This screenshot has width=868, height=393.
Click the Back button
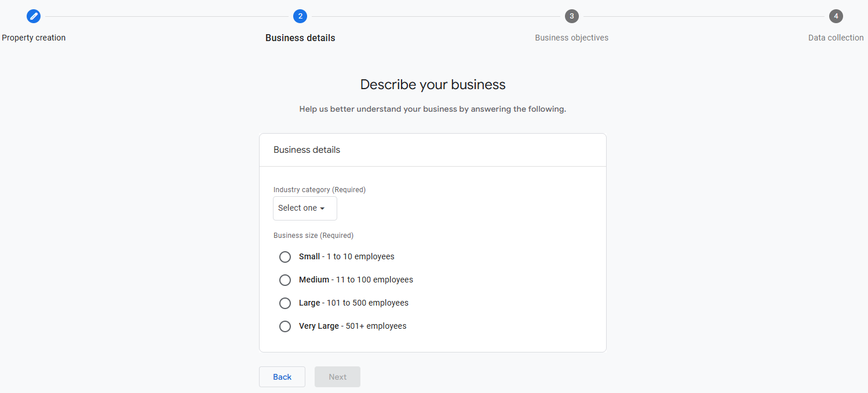(x=282, y=377)
